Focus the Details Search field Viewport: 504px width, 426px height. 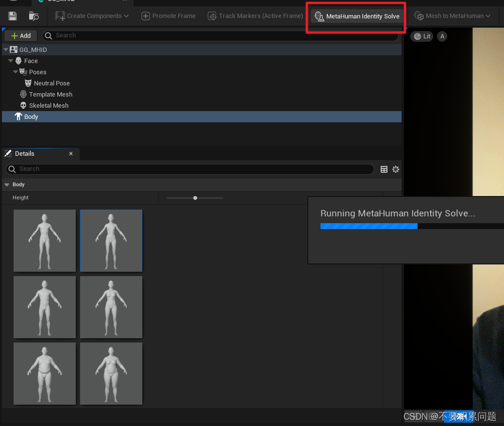coord(190,169)
